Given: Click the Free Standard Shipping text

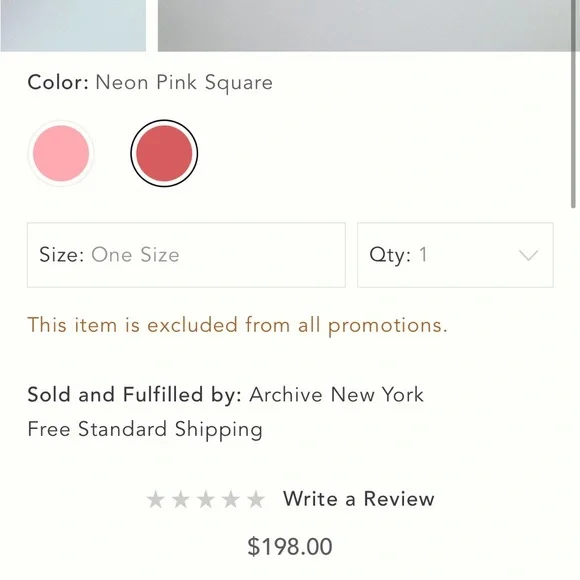Looking at the screenshot, I should [x=145, y=430].
